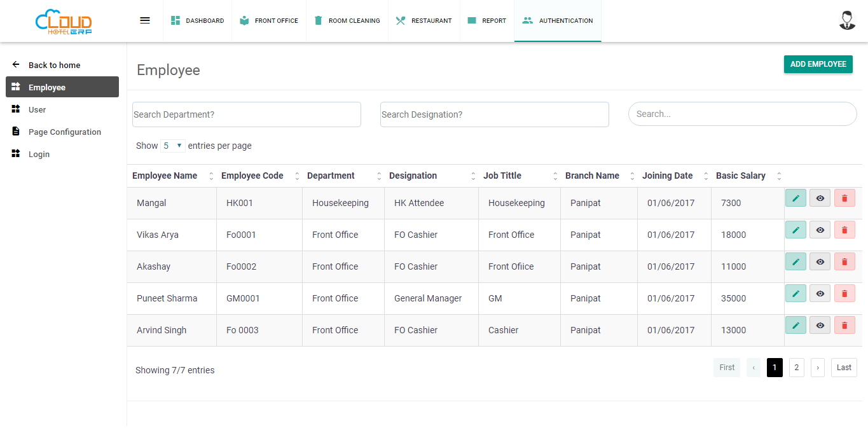
Task: Edit the Mangal employee record
Action: click(796, 198)
